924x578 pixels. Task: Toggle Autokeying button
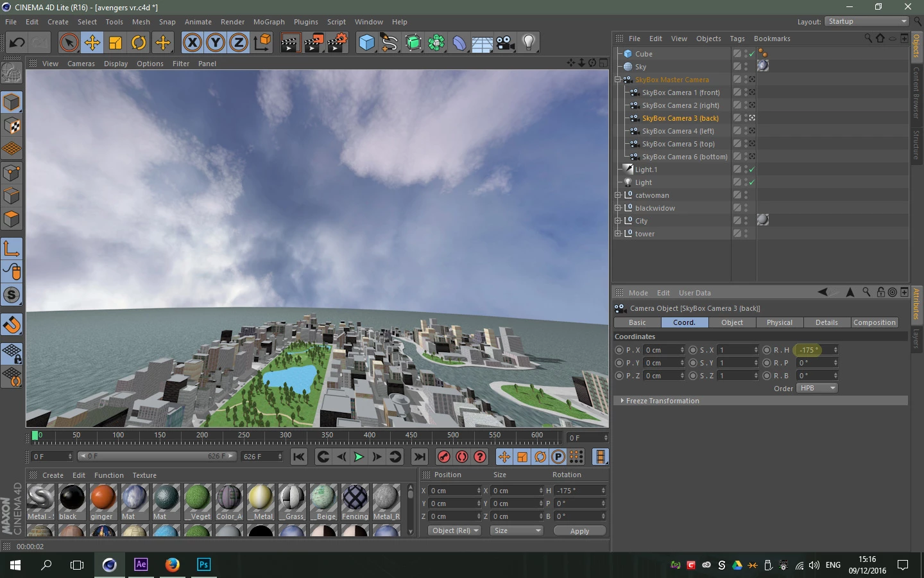pos(461,457)
